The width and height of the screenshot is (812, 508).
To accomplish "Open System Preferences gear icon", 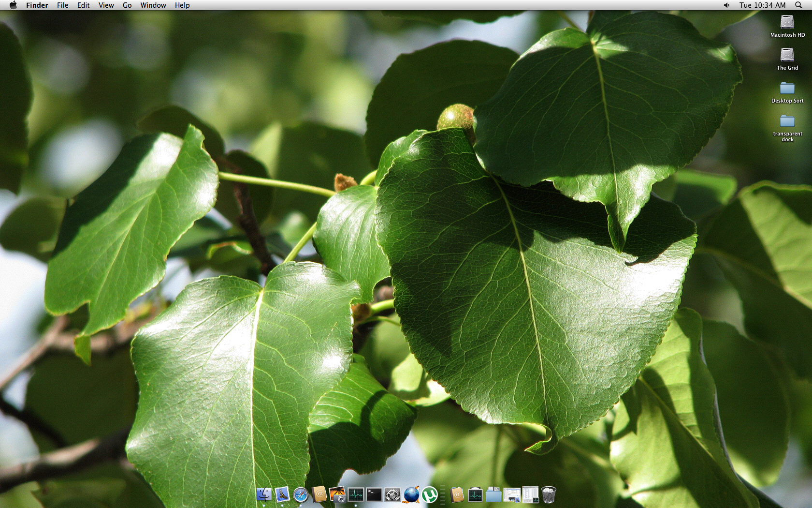I will pos(392,494).
